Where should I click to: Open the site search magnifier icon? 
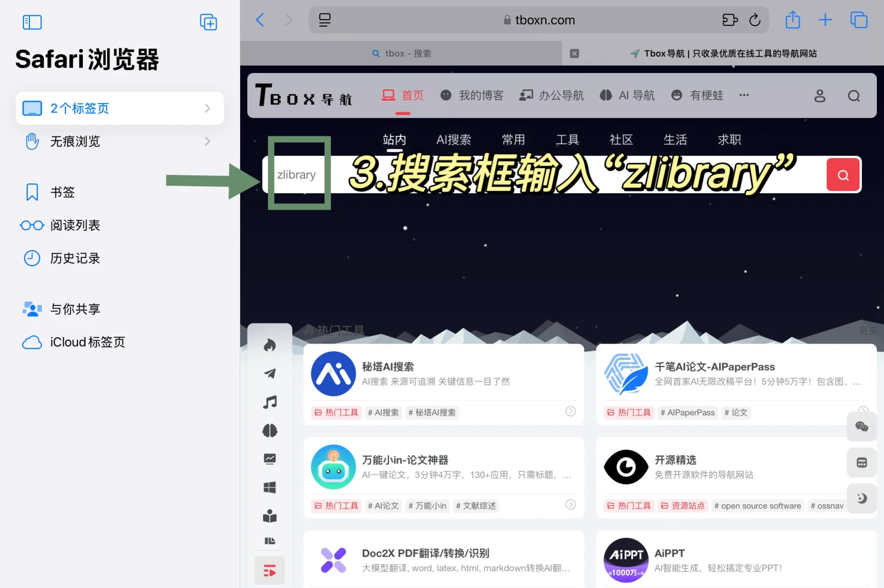[x=854, y=96]
